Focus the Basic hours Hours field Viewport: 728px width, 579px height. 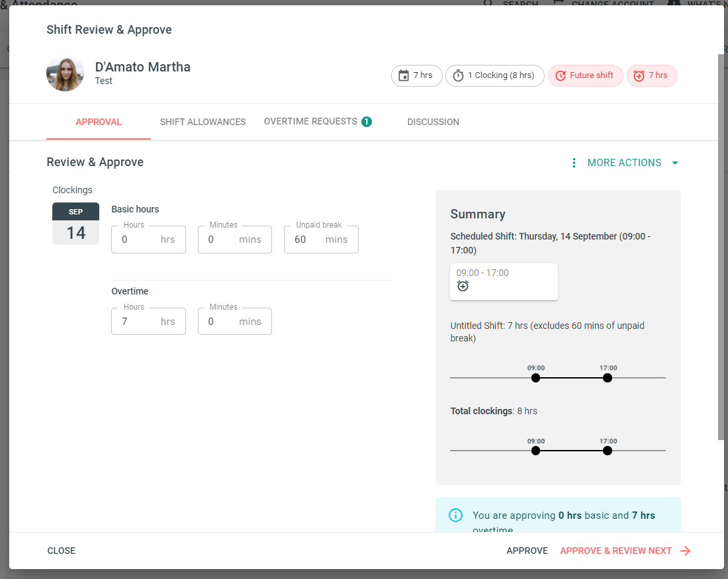pyautogui.click(x=148, y=240)
